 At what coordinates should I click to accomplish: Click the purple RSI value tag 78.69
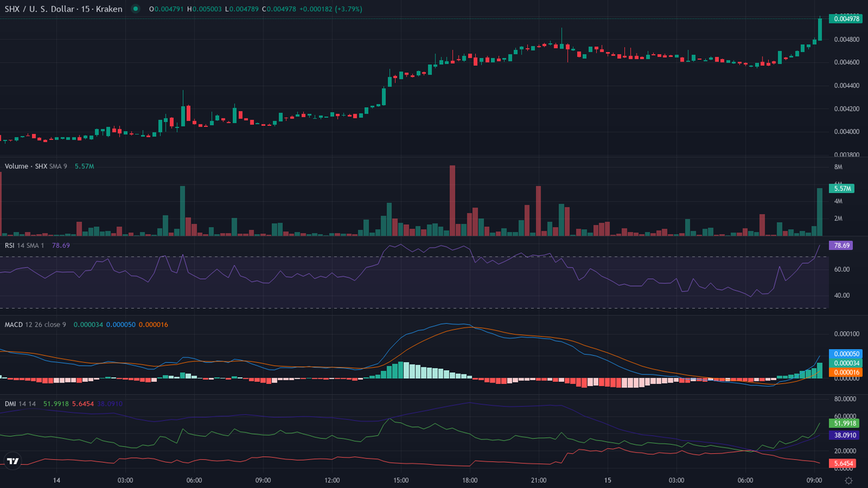[x=841, y=246]
